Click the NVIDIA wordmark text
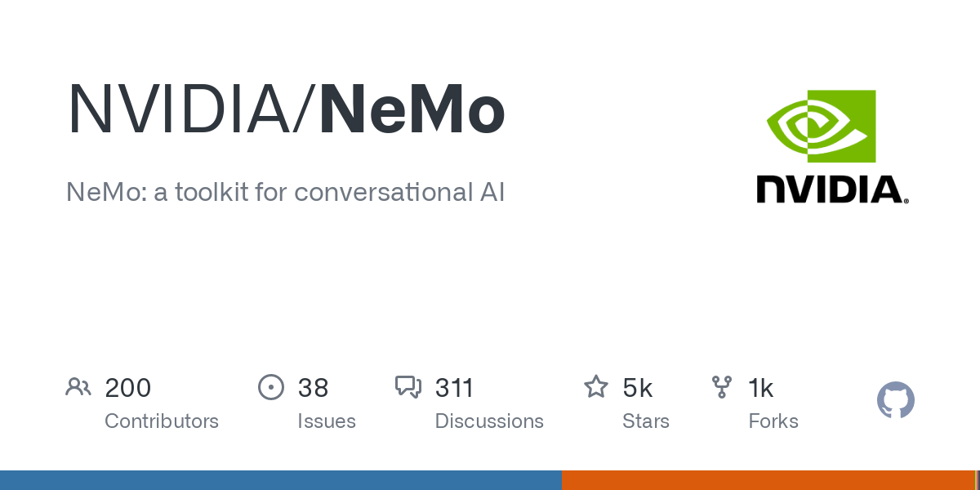This screenshot has height=490, width=980. click(x=831, y=189)
